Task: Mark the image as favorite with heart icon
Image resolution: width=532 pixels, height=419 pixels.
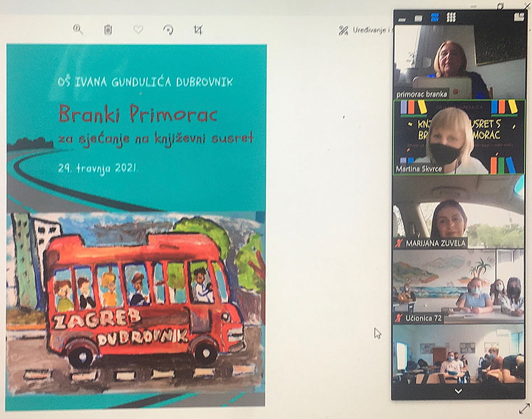Action: [138, 30]
